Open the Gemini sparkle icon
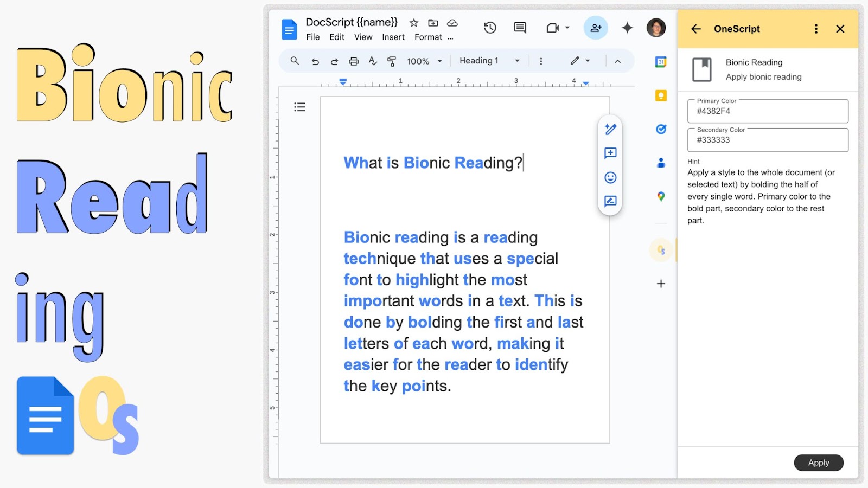This screenshot has width=868, height=488. pyautogui.click(x=627, y=28)
